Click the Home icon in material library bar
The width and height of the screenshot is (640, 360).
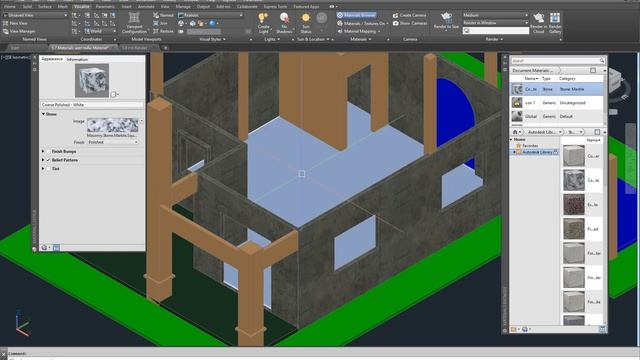[x=515, y=132]
